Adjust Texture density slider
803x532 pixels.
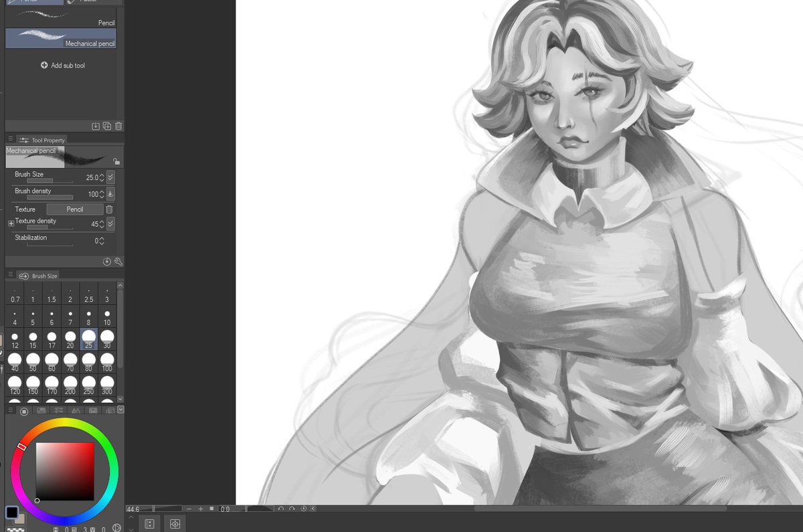coord(50,228)
